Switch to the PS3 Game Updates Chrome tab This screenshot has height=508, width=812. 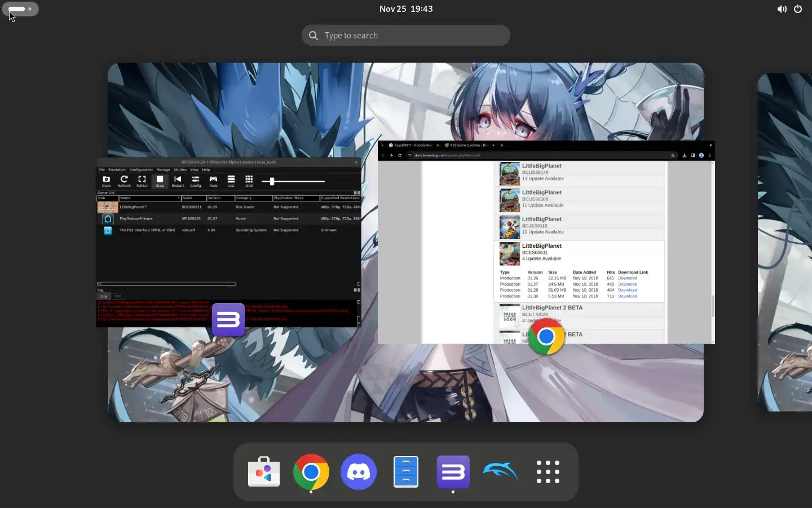[x=468, y=145]
